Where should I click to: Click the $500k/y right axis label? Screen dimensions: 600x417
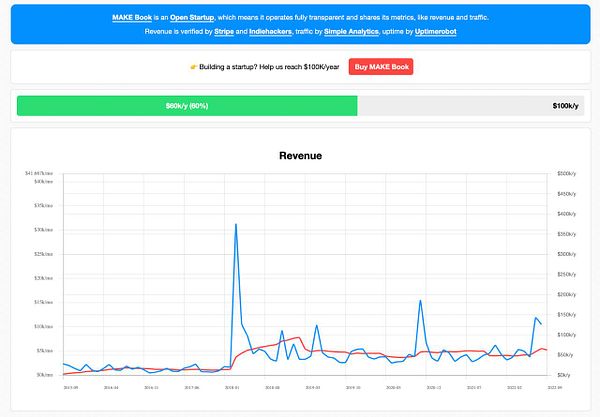coord(567,174)
